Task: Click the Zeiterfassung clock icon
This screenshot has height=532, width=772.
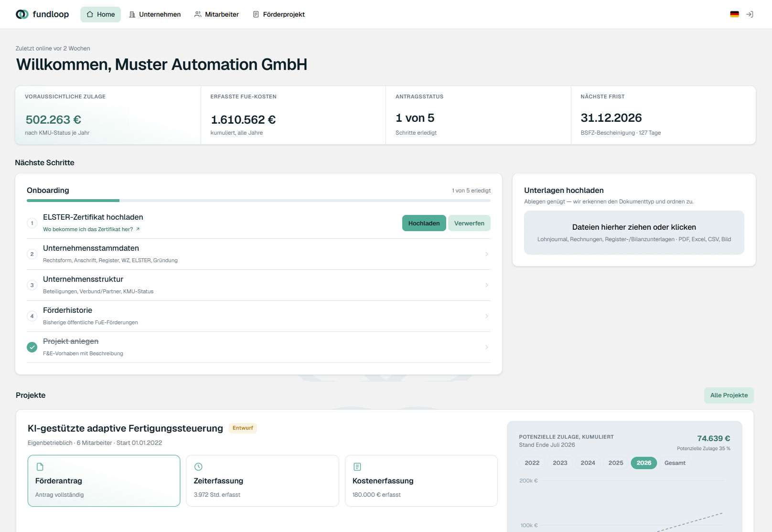Action: (x=198, y=467)
